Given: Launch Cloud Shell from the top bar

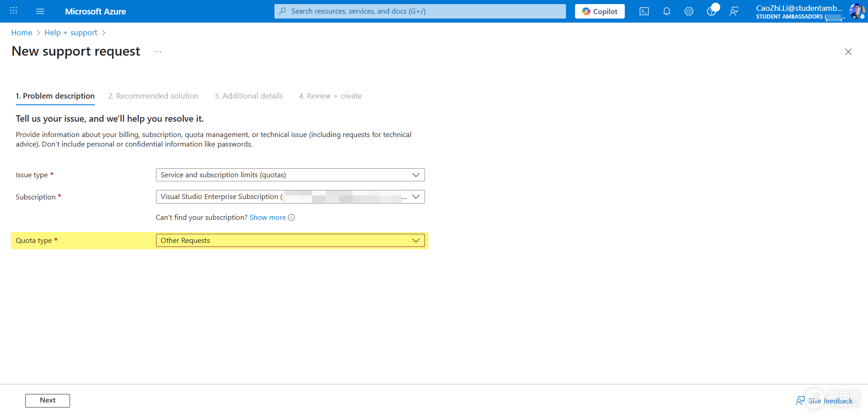Looking at the screenshot, I should (644, 11).
